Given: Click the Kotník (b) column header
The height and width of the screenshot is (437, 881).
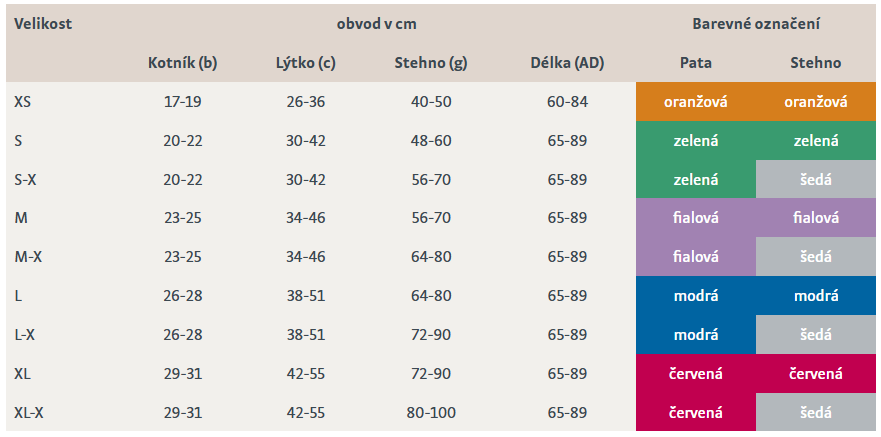Looking at the screenshot, I should click(x=182, y=63).
